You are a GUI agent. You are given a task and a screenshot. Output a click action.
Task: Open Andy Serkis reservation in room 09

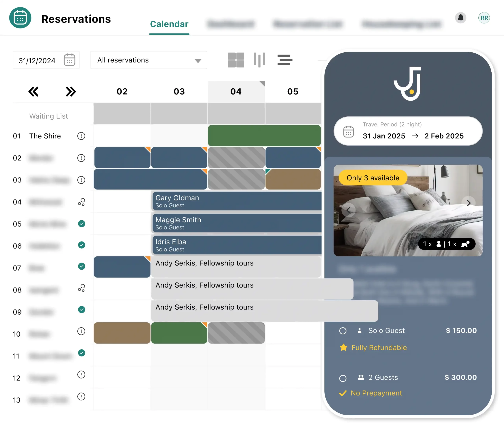coord(265,311)
